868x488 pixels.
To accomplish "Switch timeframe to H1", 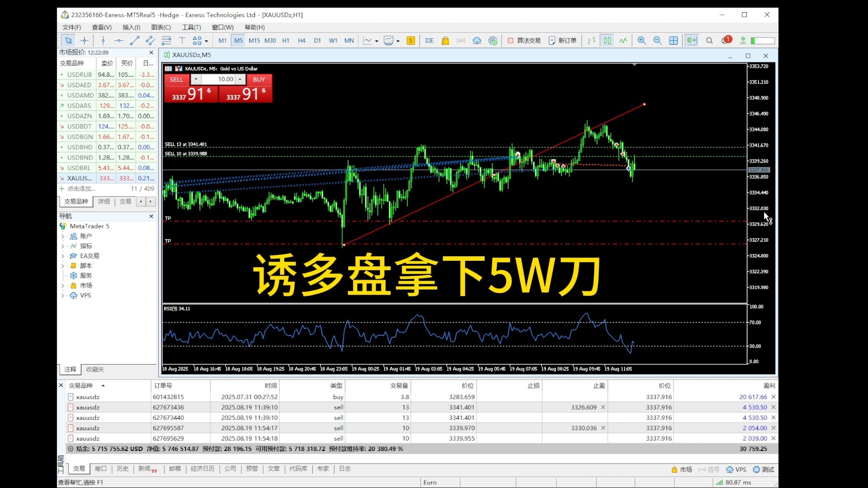I will 286,41.
